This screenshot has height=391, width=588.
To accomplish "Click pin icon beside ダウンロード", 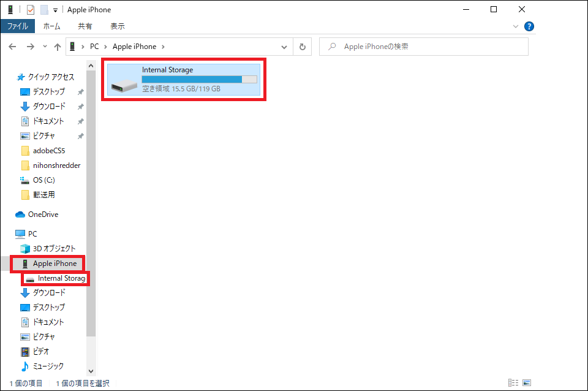I will [80, 107].
